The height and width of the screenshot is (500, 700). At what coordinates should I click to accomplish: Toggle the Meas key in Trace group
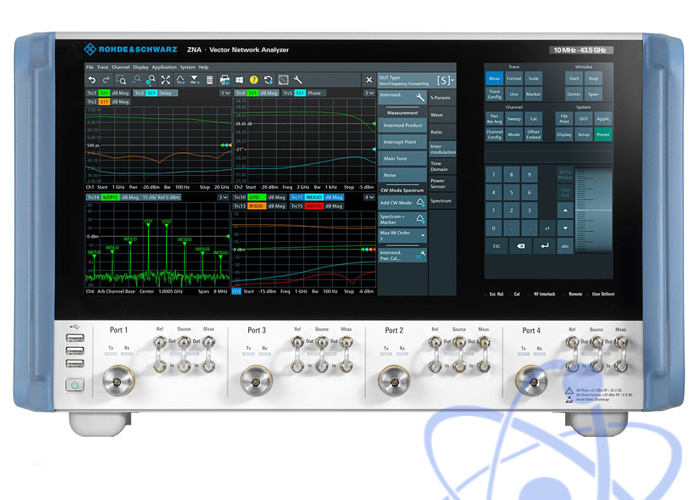pos(494,77)
